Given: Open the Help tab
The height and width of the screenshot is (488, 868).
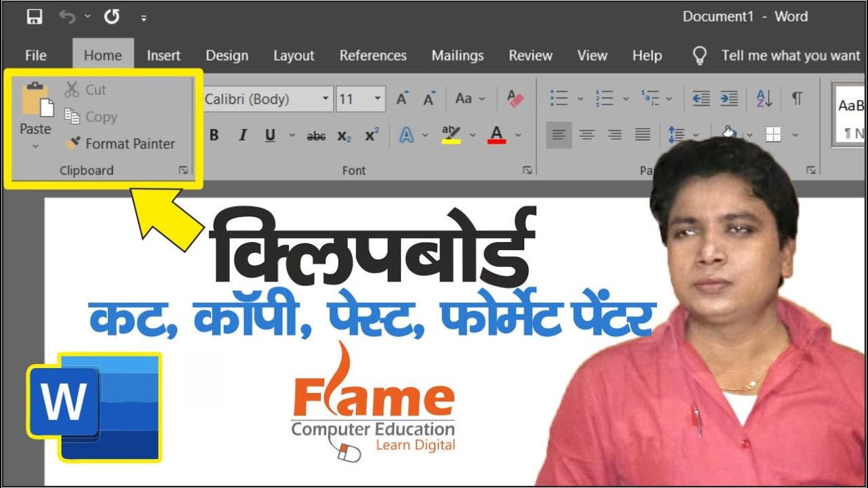Looking at the screenshot, I should pyautogui.click(x=647, y=56).
